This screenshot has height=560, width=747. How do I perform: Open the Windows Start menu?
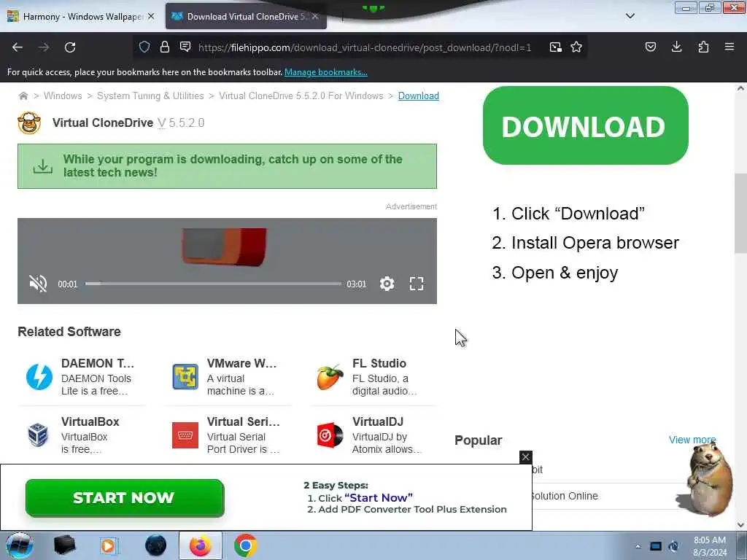[20, 545]
